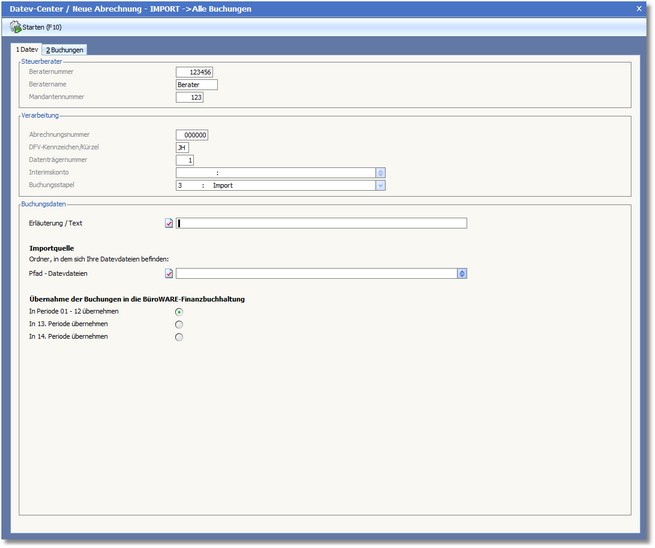Image resolution: width=655 pixels, height=548 pixels.
Task: Click the DFV-Kennzeichen/Kürzel field
Action: (x=181, y=147)
